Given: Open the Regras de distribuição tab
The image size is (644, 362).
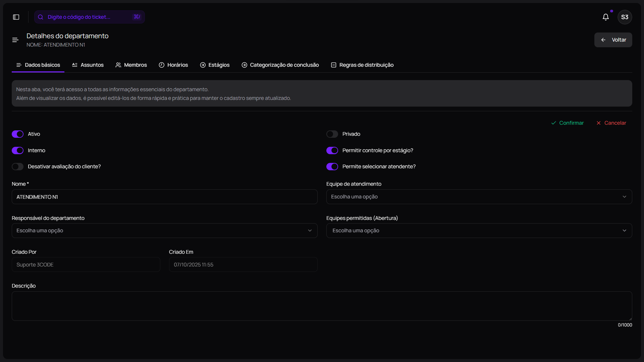Looking at the screenshot, I should pos(362,65).
